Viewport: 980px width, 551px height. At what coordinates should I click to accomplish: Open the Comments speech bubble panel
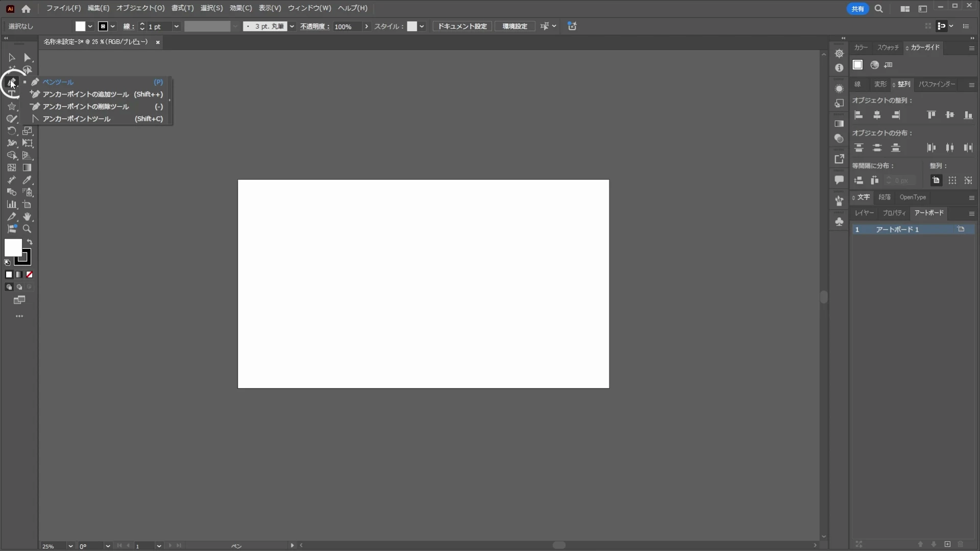coord(839,180)
